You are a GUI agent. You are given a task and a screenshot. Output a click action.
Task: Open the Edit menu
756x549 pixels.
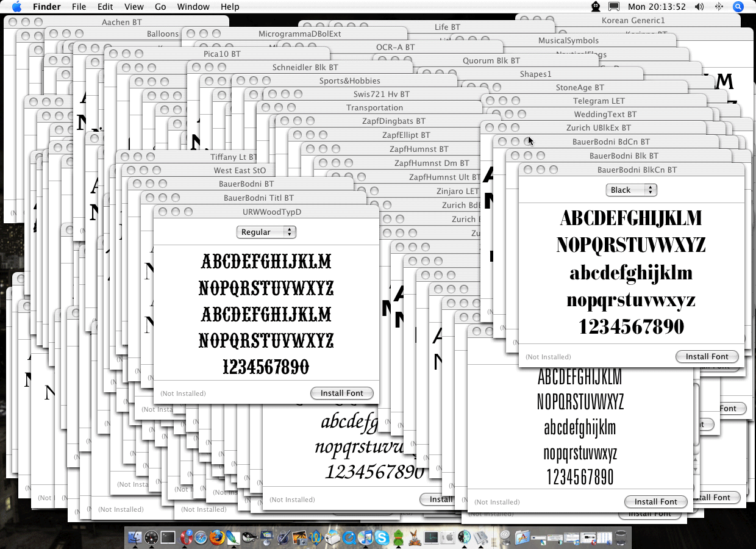coord(105,7)
